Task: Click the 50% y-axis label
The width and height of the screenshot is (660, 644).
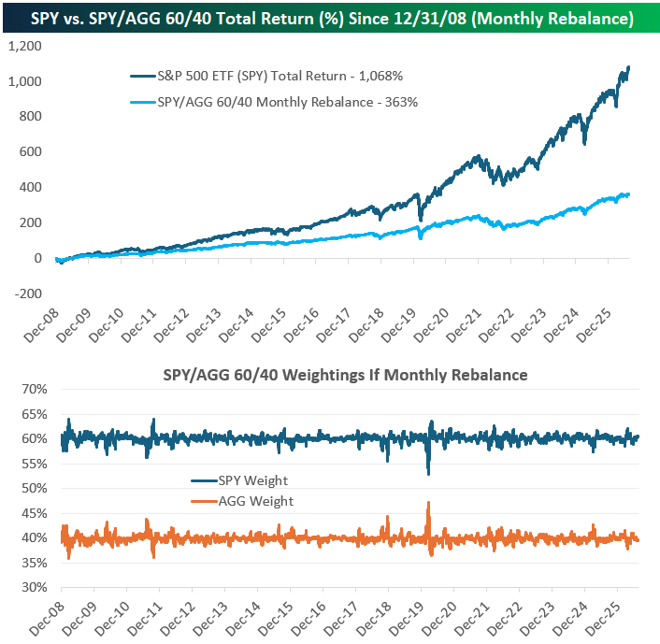Action: coord(34,488)
